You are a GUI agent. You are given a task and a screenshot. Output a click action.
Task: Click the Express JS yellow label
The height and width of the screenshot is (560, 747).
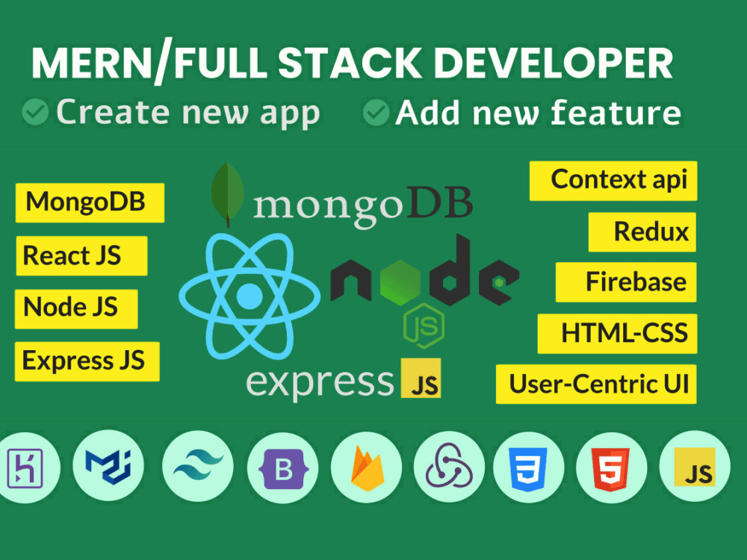point(87,361)
